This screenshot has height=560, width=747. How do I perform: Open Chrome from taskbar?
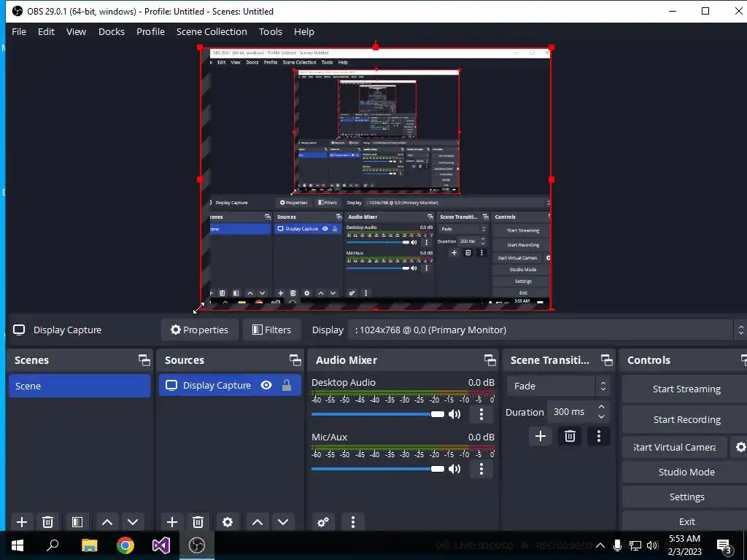coord(125,545)
